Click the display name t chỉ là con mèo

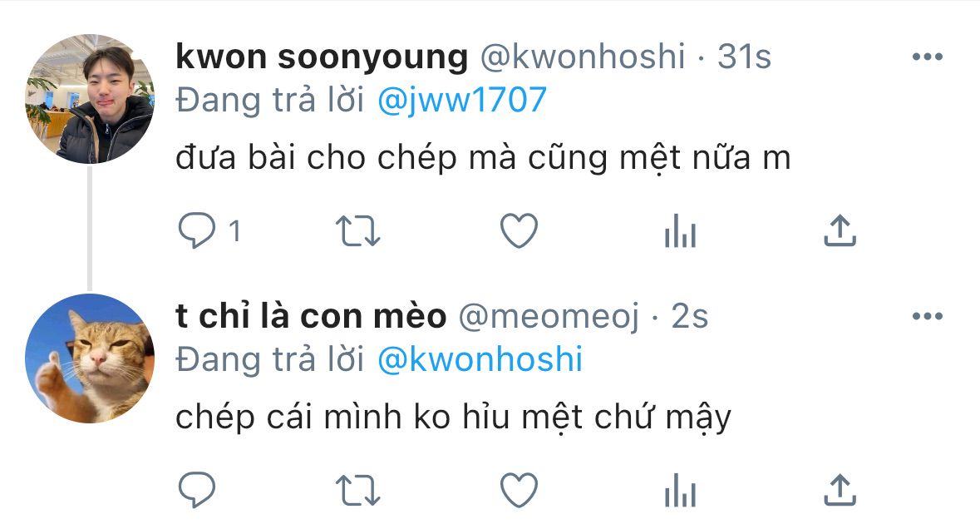[x=311, y=316]
